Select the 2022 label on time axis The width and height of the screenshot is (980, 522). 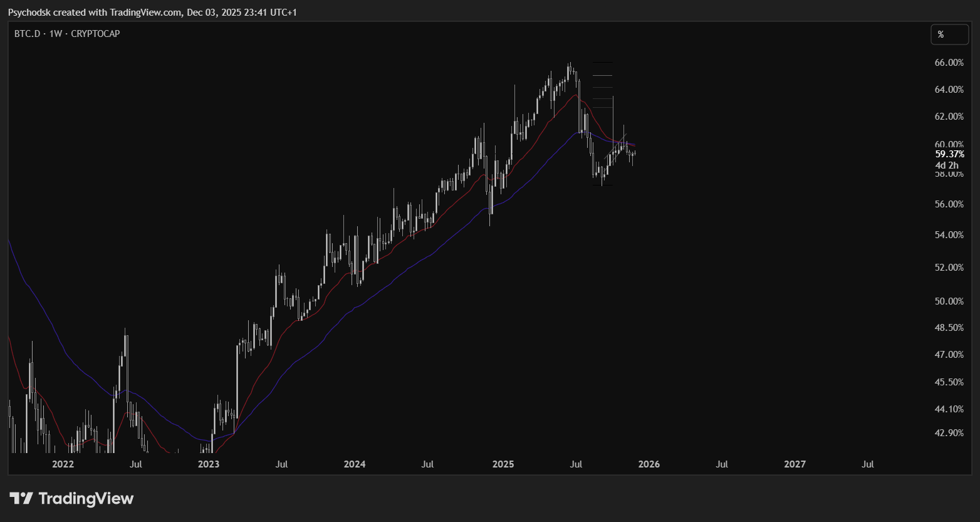(x=63, y=464)
